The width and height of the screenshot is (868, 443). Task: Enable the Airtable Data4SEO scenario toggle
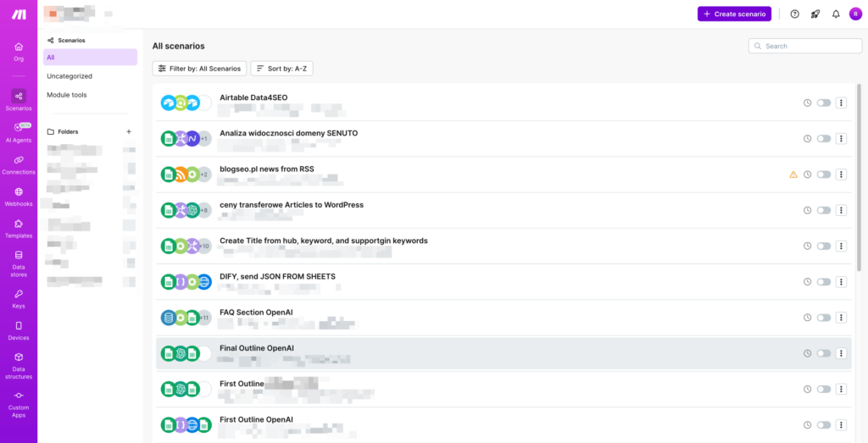pyautogui.click(x=823, y=103)
